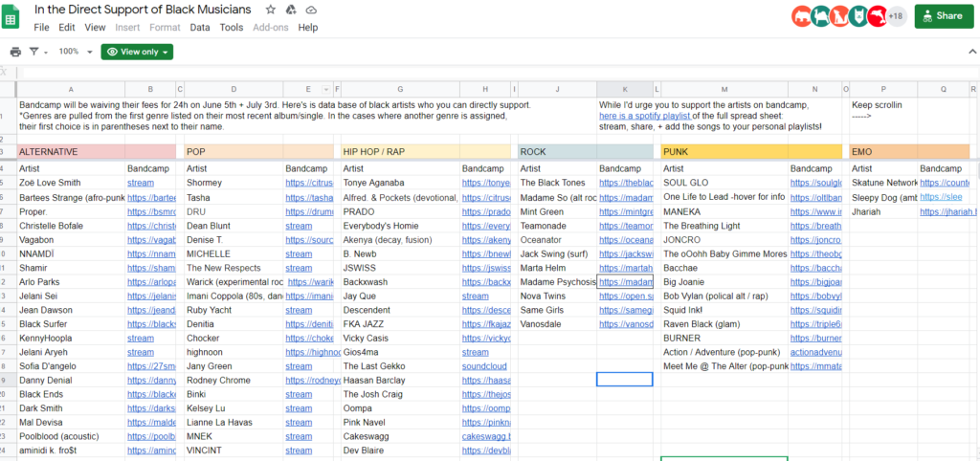This screenshot has width=980, height=461.
Task: Select the Keep scrollin cell
Action: click(x=883, y=116)
